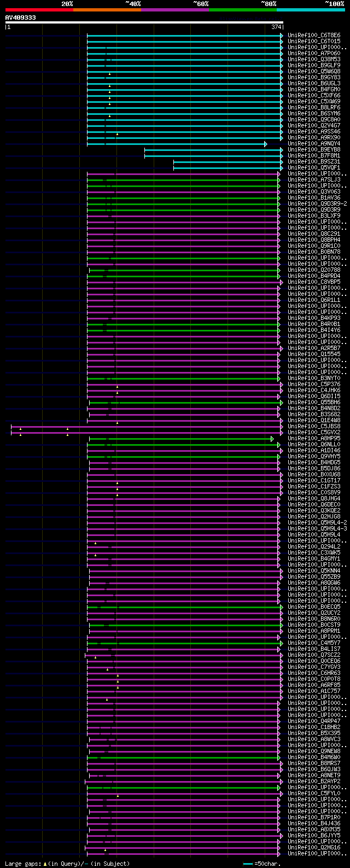The width and height of the screenshot is (350, 868).
Task: Click the query end position 374
Action: [x=276, y=27]
